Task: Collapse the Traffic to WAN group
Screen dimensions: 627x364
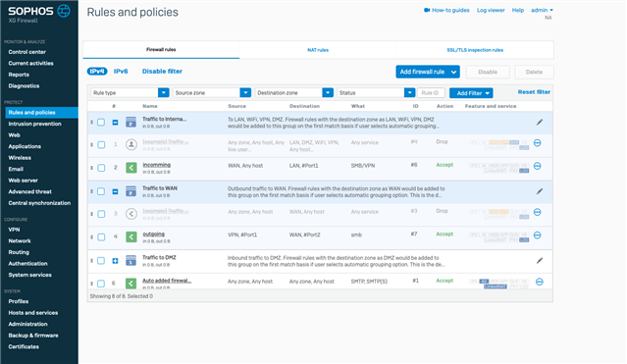Action: pyautogui.click(x=115, y=191)
